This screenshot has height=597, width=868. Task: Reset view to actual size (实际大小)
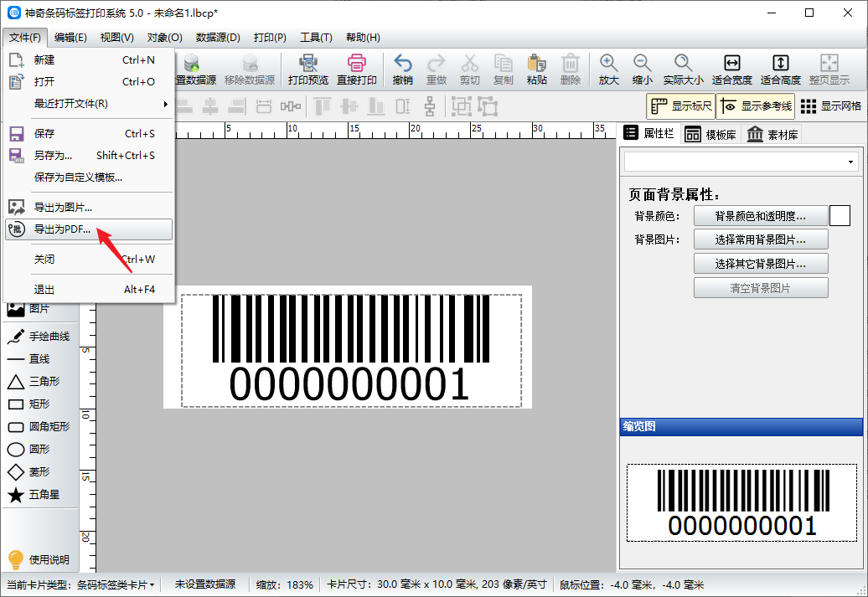683,69
